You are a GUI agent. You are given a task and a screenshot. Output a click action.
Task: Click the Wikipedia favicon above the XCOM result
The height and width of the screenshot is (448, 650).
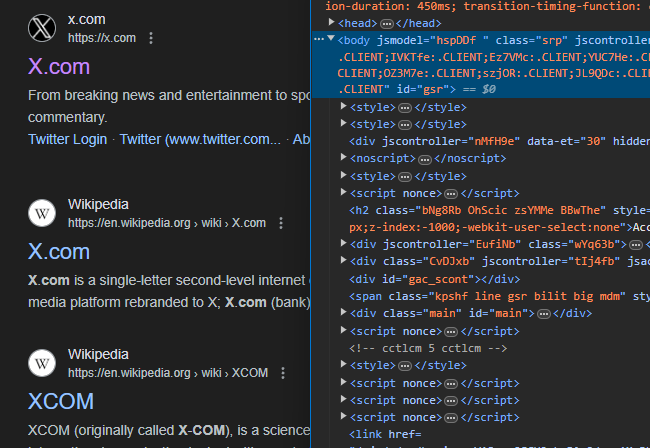click(42, 363)
